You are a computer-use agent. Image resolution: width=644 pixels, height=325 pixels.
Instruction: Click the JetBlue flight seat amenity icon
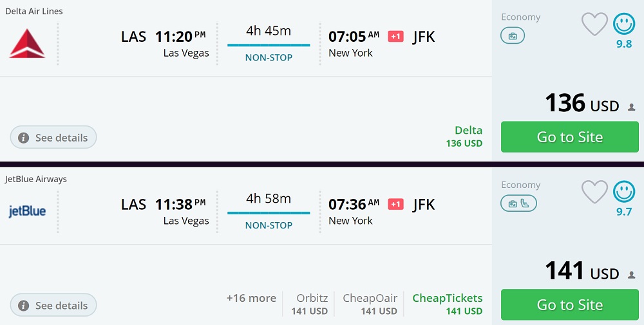click(525, 204)
